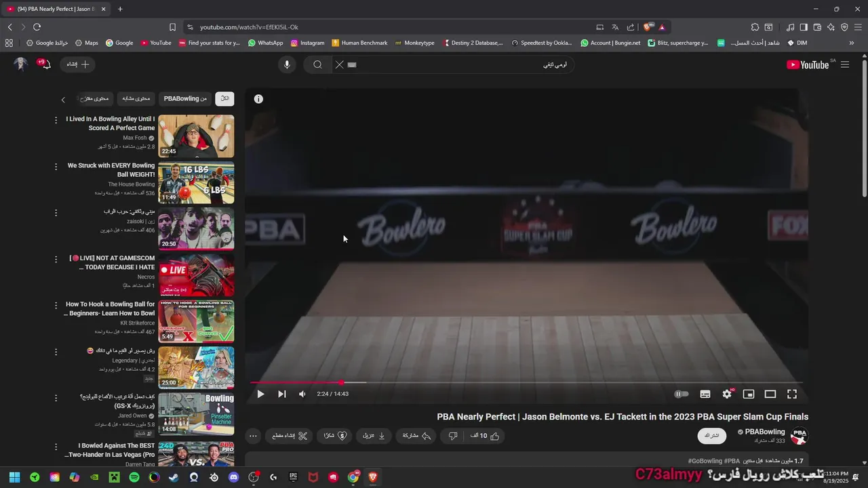868x488 pixels.
Task: Open options for Necros LIVE video
Action: (56, 260)
